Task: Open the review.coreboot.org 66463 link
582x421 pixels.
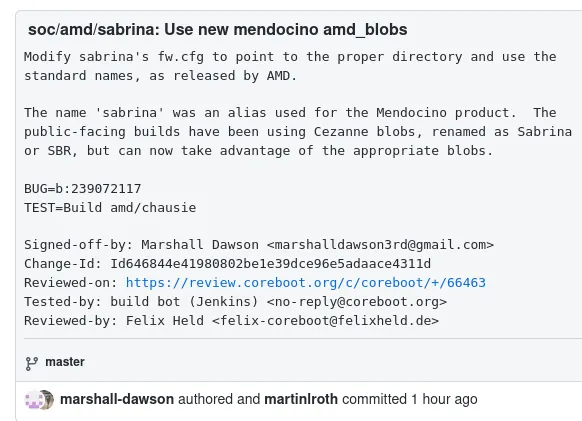Action: pyautogui.click(x=305, y=283)
